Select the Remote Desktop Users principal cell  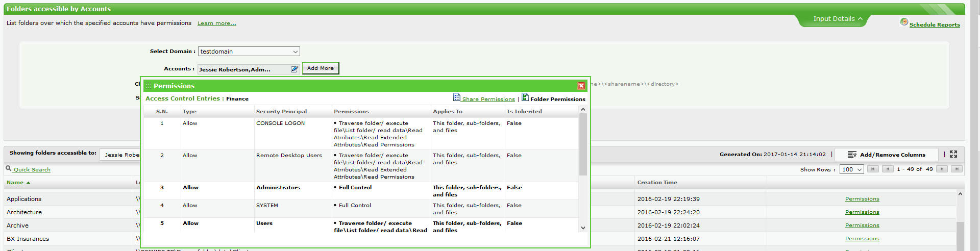point(289,156)
